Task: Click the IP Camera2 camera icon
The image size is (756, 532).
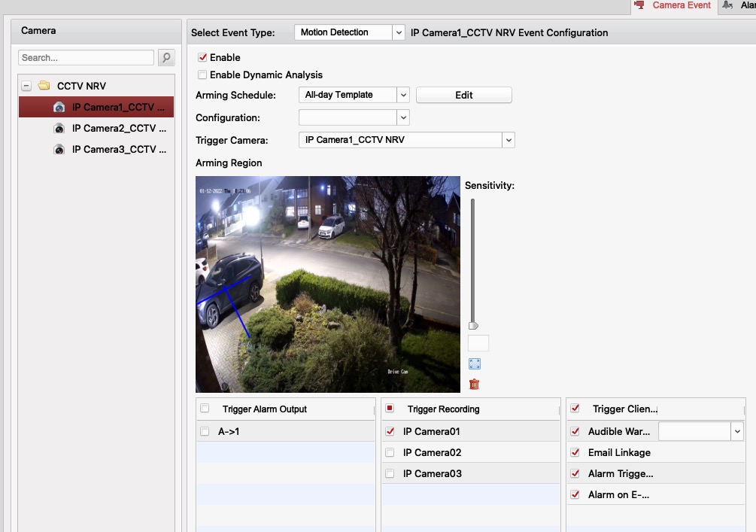Action: (x=59, y=129)
